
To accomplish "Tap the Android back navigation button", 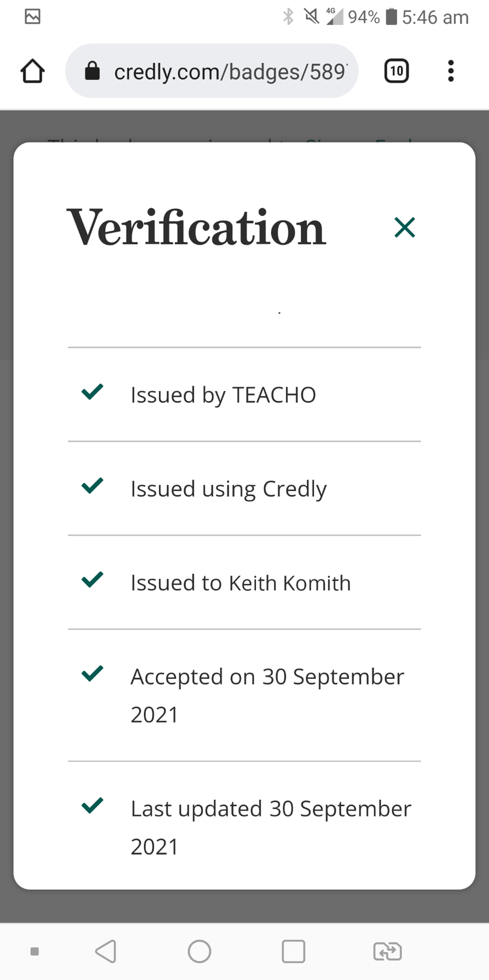I will (106, 951).
